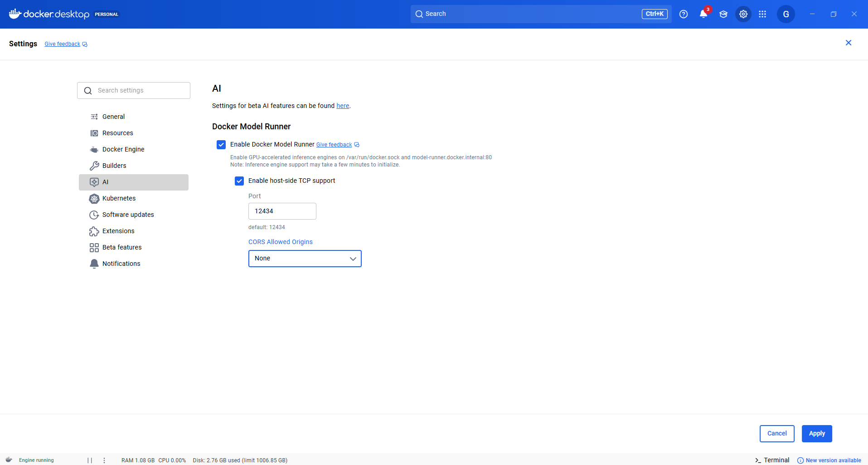Click the Port number input field
Screen dimensions: 868x465
(x=282, y=211)
